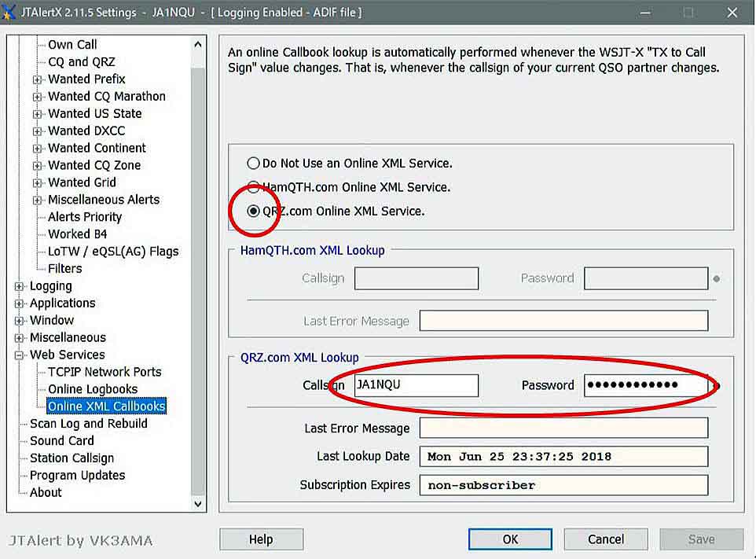
Task: Open Help for this settings page
Action: 260,539
